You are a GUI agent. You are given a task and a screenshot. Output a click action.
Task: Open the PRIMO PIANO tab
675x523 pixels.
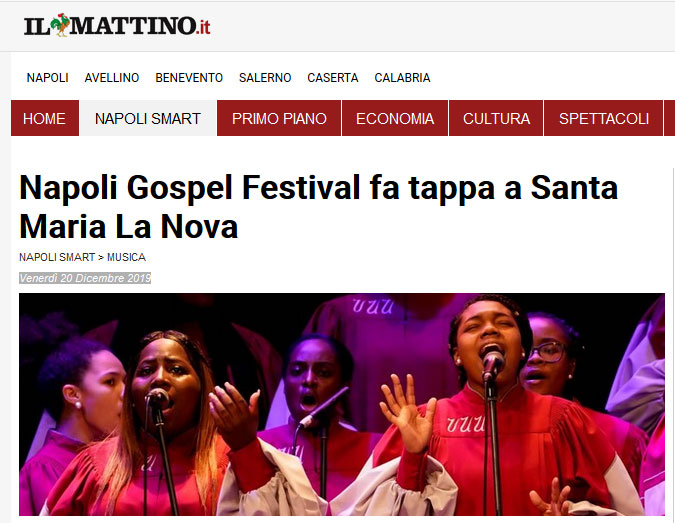click(279, 118)
